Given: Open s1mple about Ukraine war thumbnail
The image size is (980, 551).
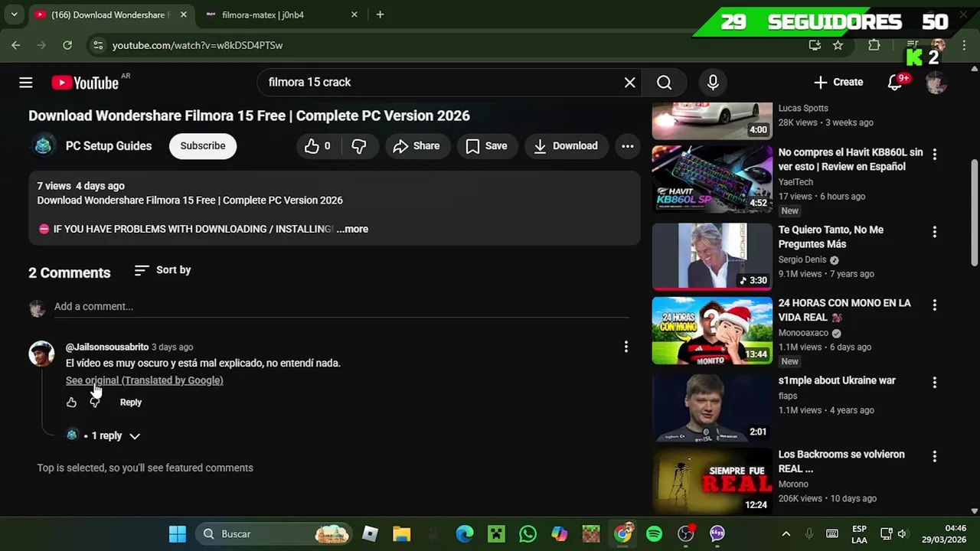Looking at the screenshot, I should (712, 408).
